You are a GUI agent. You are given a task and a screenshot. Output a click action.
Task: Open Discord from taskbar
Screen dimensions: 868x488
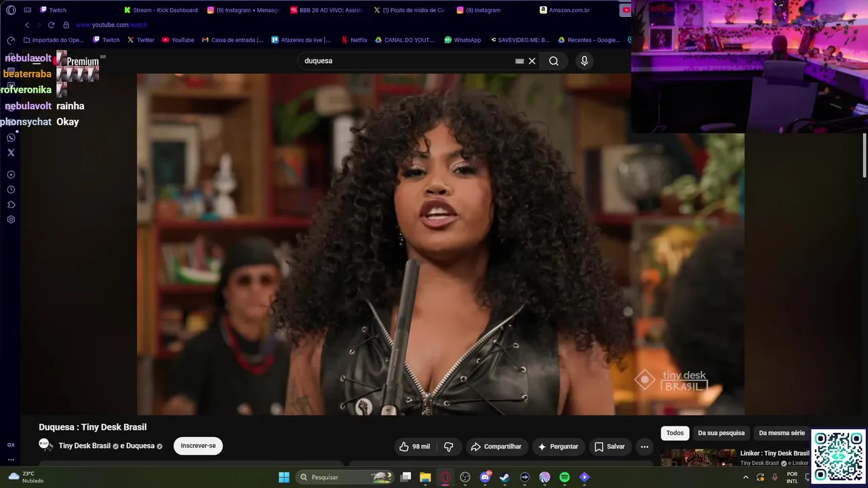click(485, 477)
